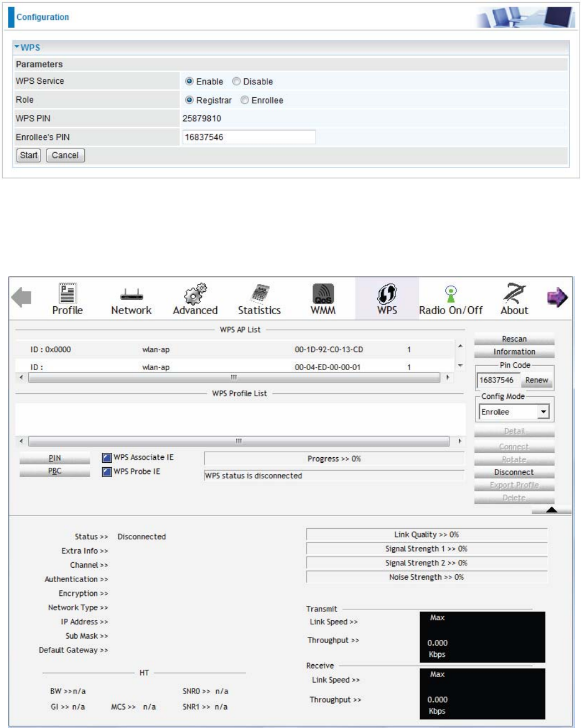Collapse the WPS section header
Screen dimensions: 583x728
pos(27,48)
